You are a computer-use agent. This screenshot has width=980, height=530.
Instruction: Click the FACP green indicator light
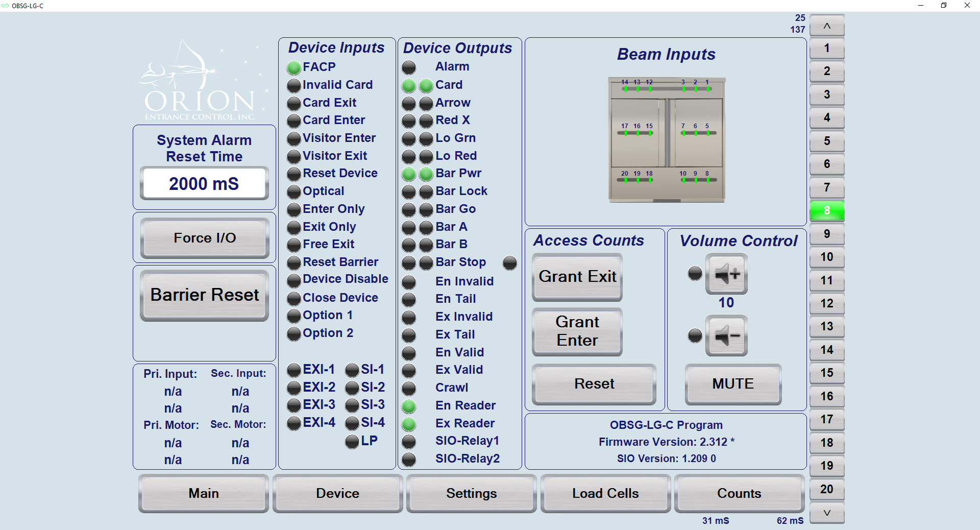tap(293, 67)
